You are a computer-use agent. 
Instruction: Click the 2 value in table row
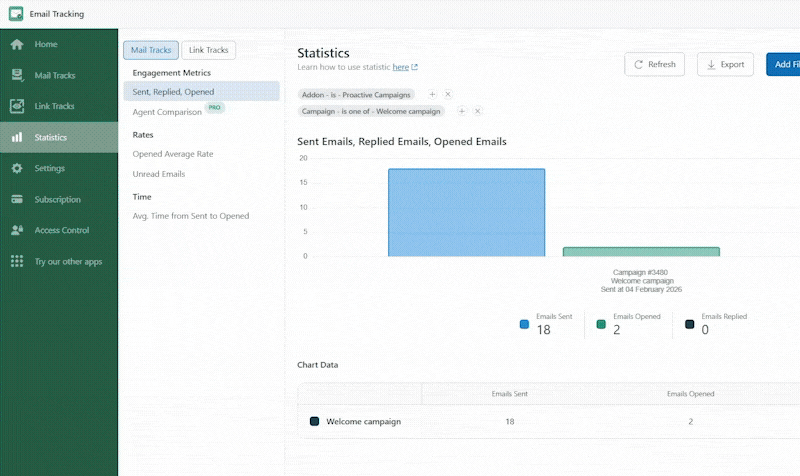tap(690, 421)
